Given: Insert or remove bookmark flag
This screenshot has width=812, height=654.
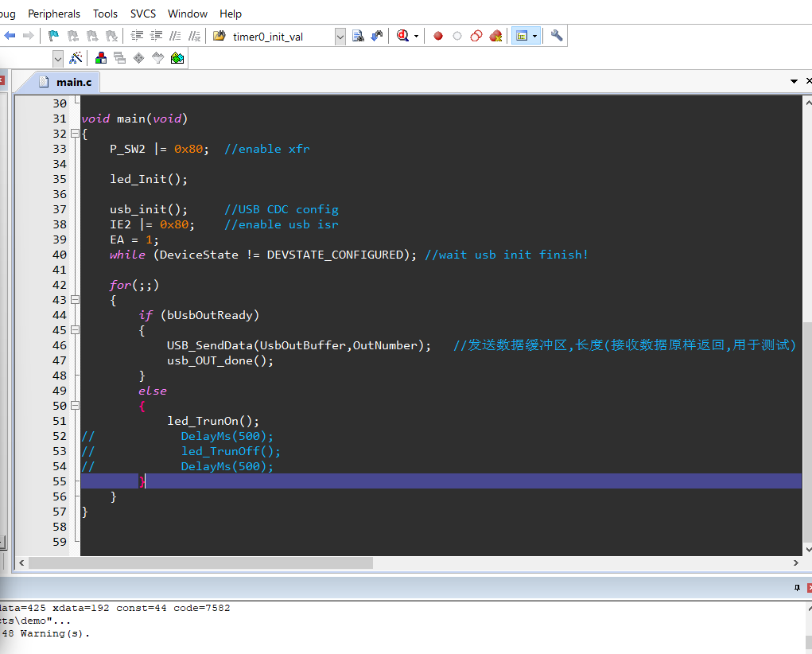Looking at the screenshot, I should coord(53,36).
